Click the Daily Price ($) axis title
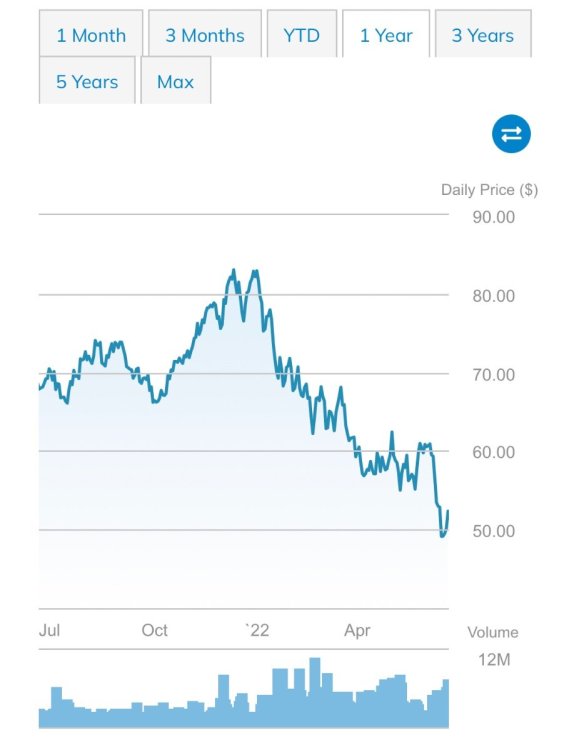The width and height of the screenshot is (584, 750). point(489,190)
